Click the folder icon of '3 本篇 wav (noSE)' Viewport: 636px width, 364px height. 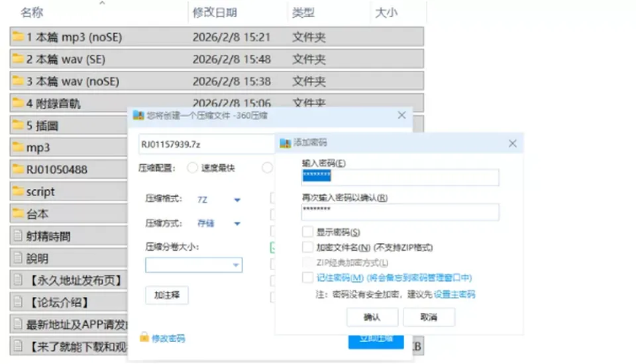18,81
